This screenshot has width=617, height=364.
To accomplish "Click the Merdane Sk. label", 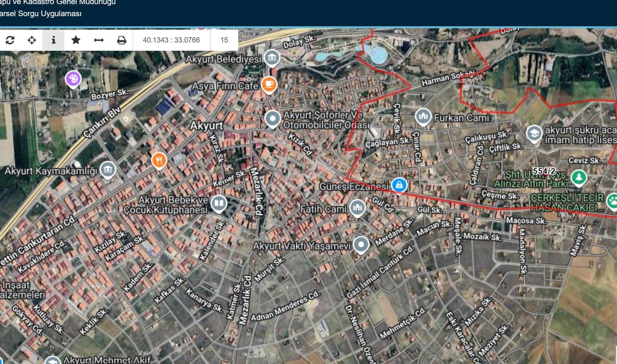I will click(394, 233).
